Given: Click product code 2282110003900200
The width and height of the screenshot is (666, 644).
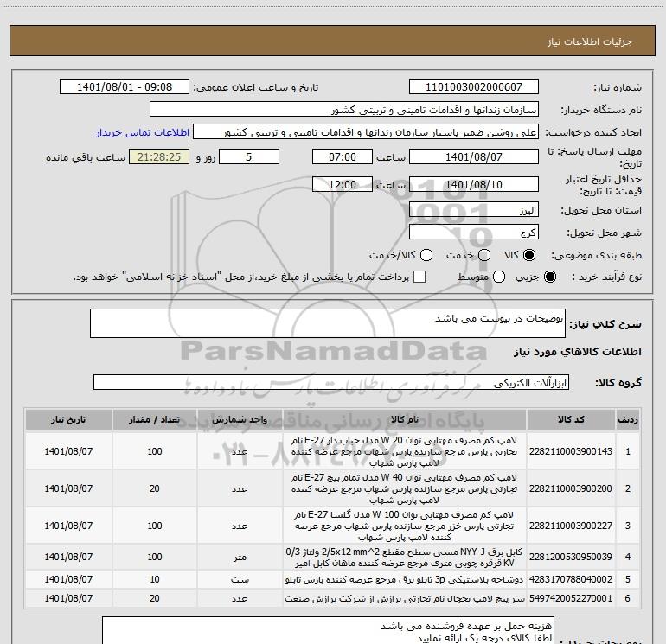Looking at the screenshot, I should [571, 488].
